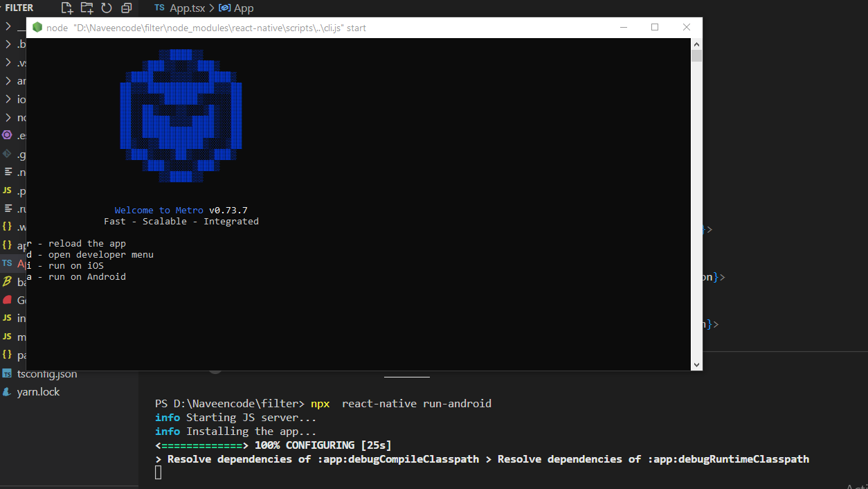Screen dimensions: 868x489
Task: Click the blue Metro ASCII logo
Action: point(181,116)
